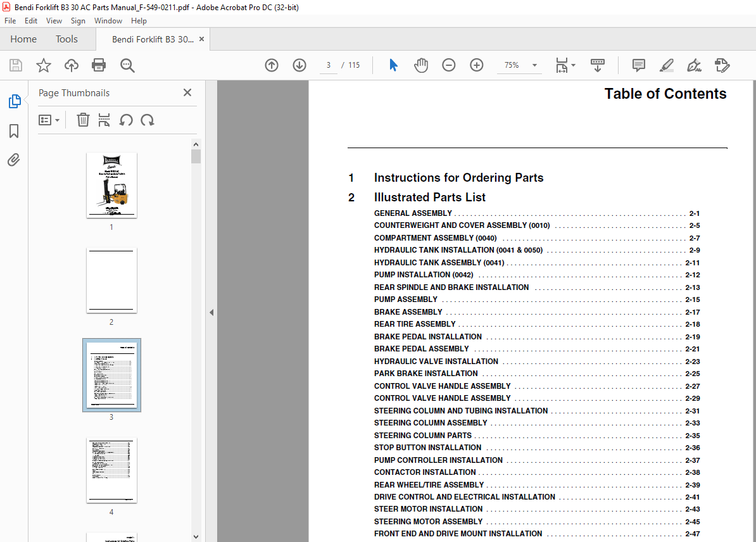The image size is (756, 542).
Task: Activate the Hand pan tool
Action: click(x=421, y=65)
